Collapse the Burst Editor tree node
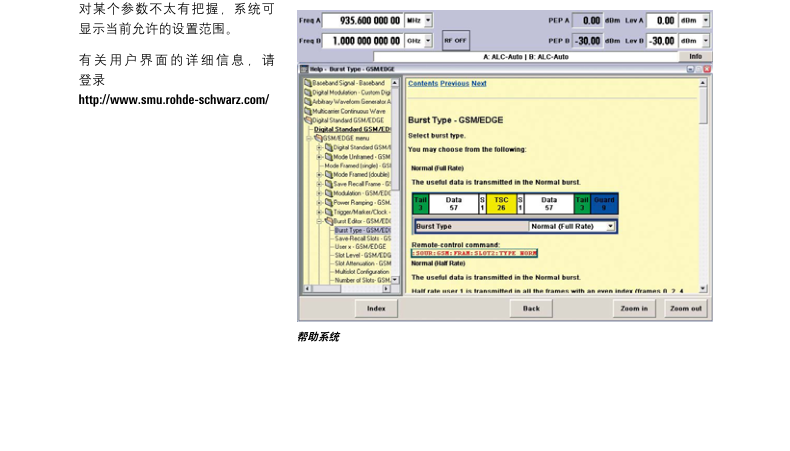This screenshot has width=790, height=451. tap(319, 221)
